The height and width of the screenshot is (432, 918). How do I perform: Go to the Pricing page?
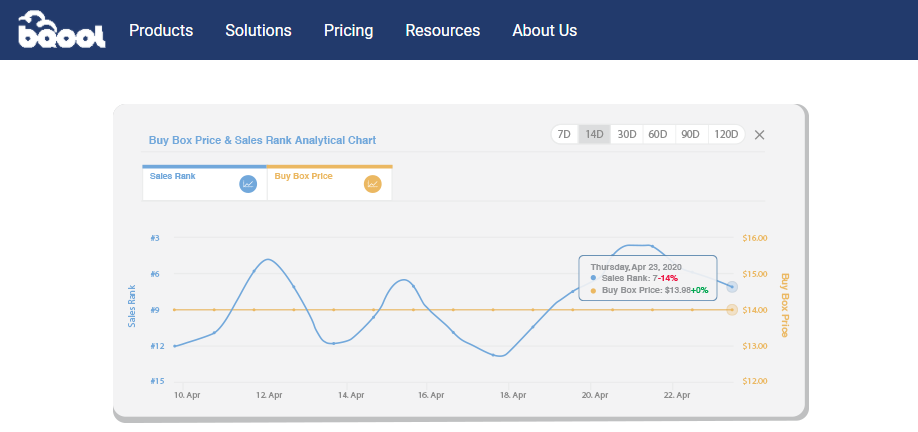coord(348,31)
